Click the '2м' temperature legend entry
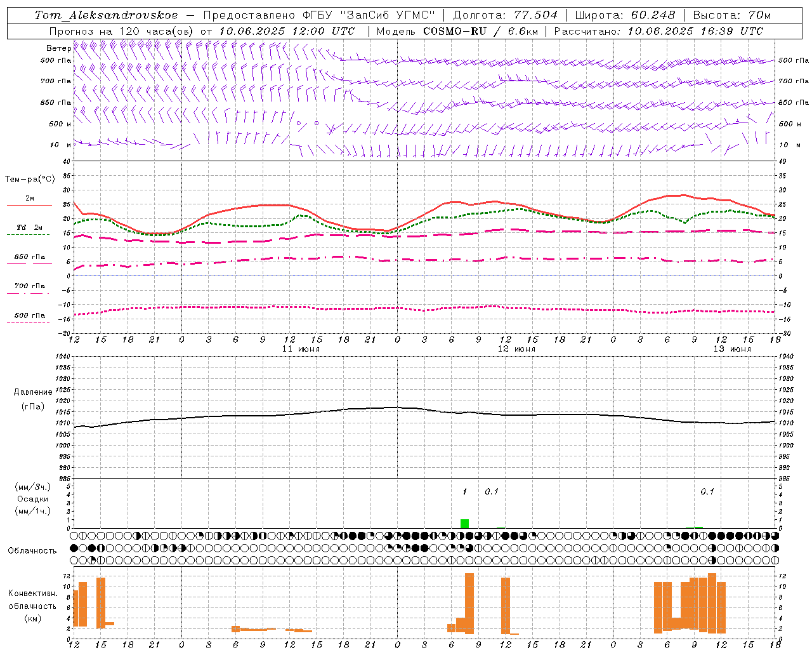This screenshot has height=650, width=812. click(30, 199)
